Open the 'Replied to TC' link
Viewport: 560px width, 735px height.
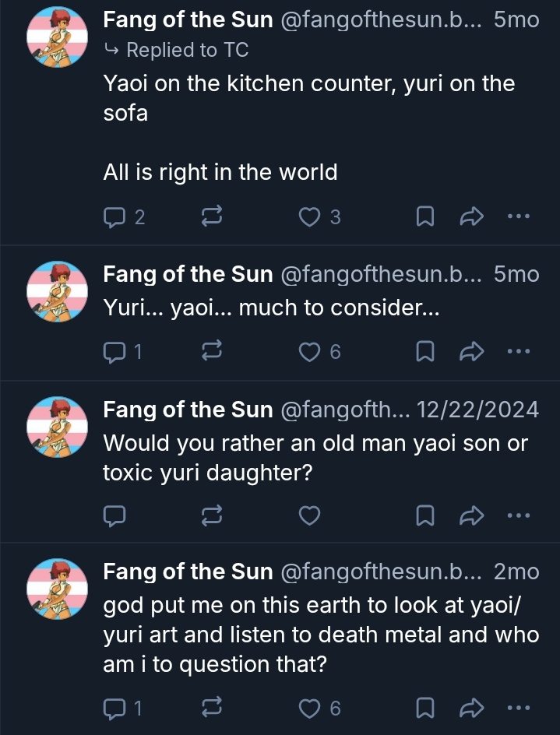pyautogui.click(x=186, y=51)
